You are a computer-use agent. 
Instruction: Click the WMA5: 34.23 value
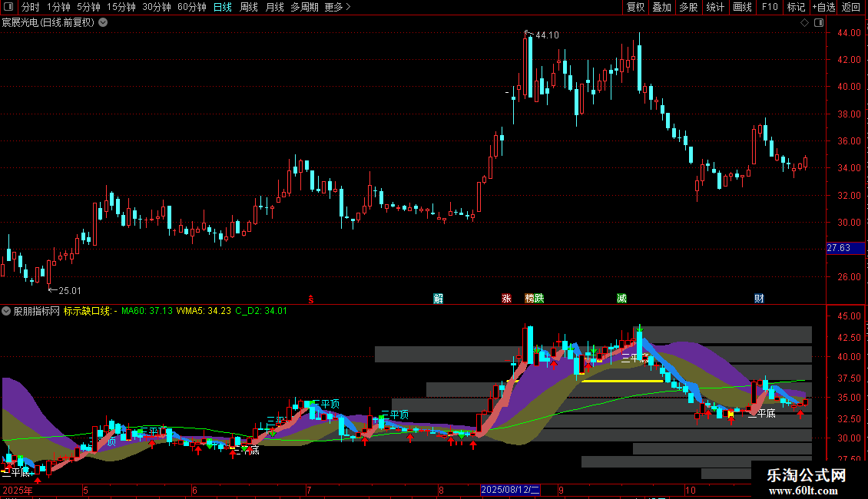pyautogui.click(x=204, y=311)
